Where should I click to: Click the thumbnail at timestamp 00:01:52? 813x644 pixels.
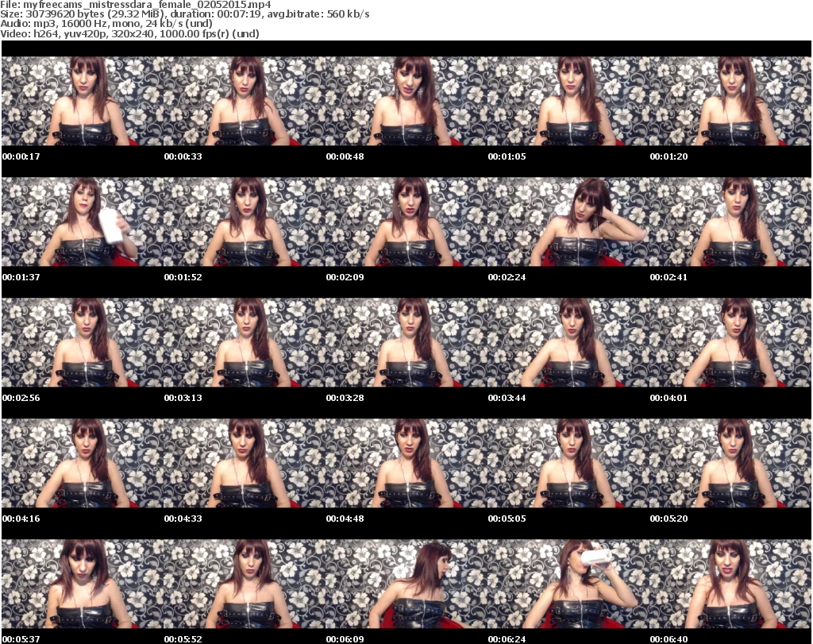245,222
